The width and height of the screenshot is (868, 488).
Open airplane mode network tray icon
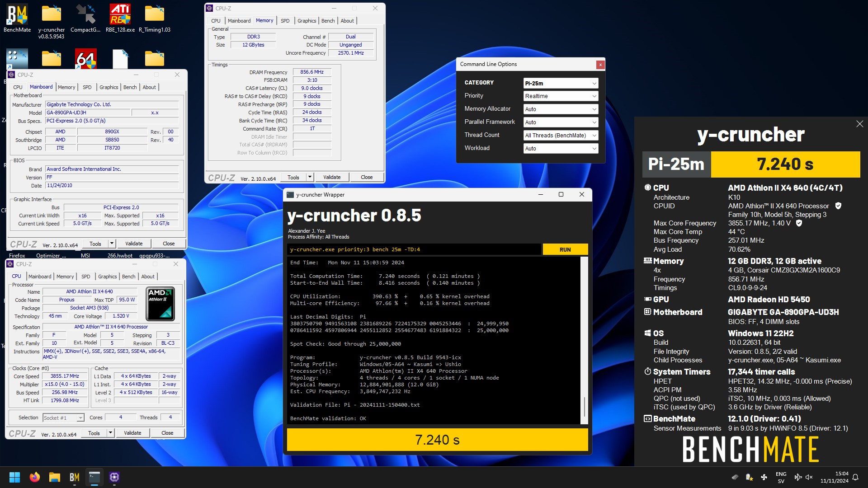coord(798,477)
